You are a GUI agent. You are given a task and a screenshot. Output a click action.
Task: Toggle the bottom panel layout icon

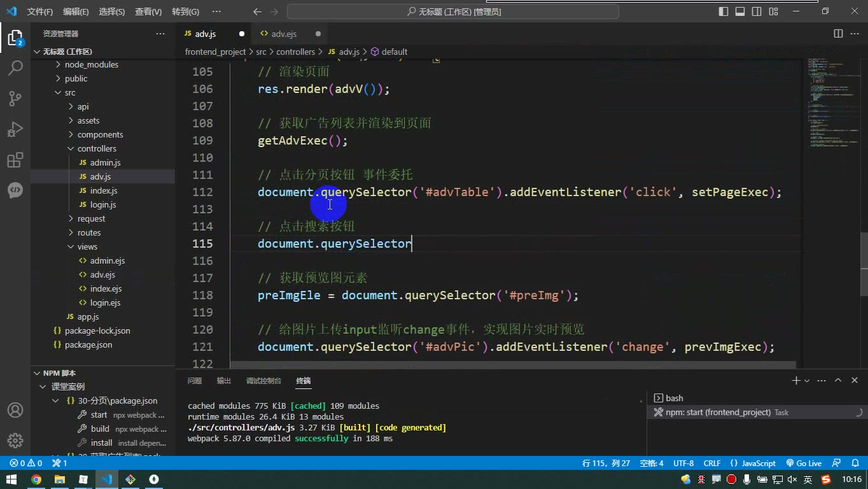click(x=740, y=11)
